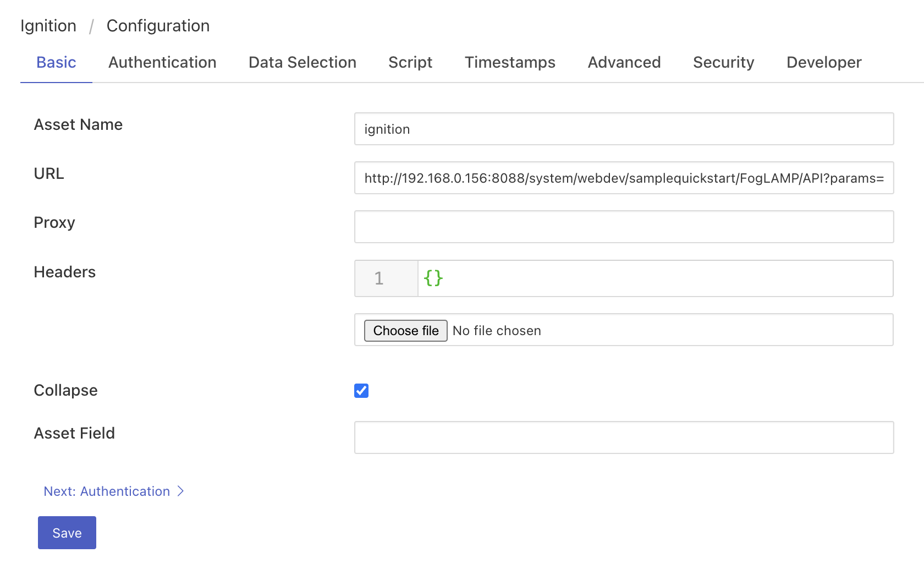924x569 pixels.
Task: Click the Ignition breadcrumb link
Action: click(x=48, y=26)
